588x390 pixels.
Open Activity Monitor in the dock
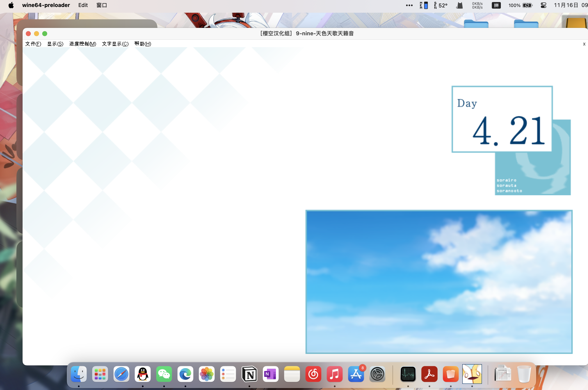point(408,374)
